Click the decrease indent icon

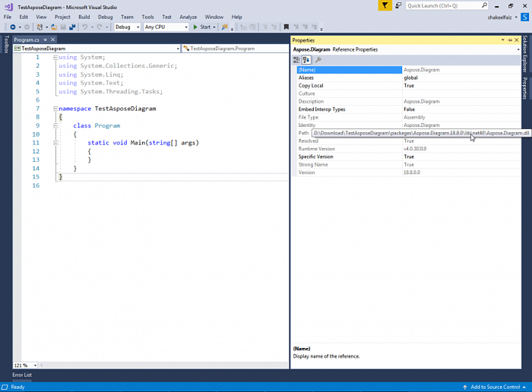click(243, 27)
